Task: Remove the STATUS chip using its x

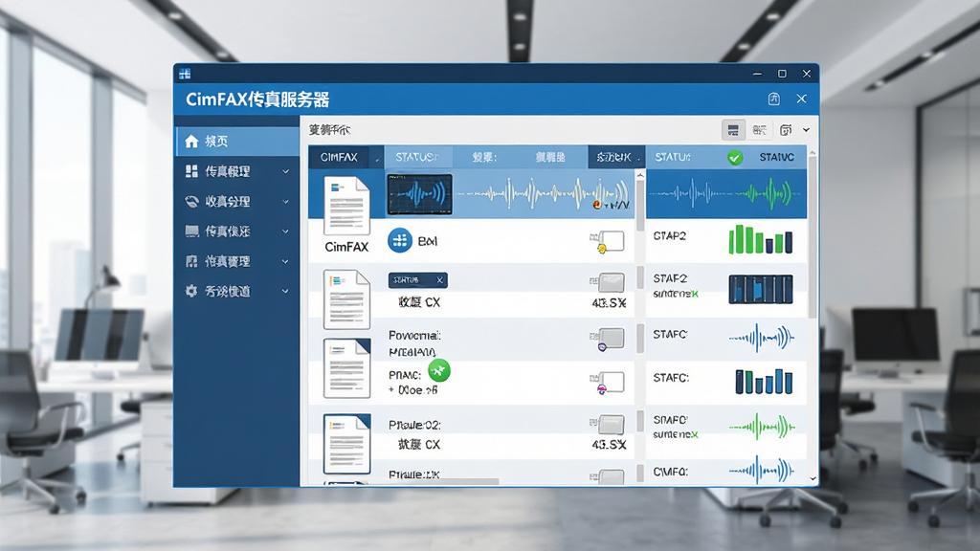Action: [440, 280]
